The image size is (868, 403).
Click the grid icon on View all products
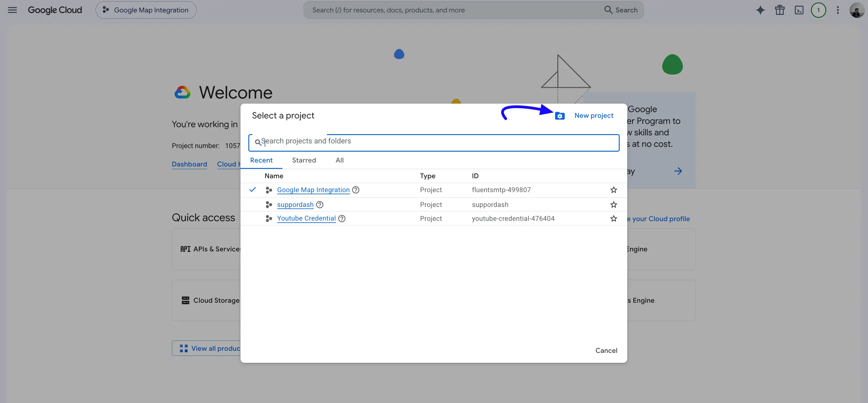(184, 348)
